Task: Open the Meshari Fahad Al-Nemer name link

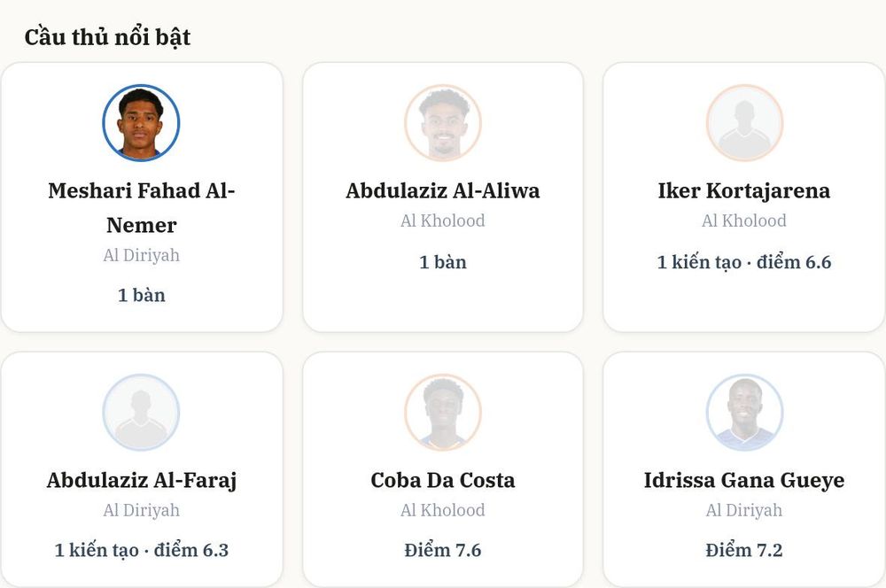Action: coord(141,208)
